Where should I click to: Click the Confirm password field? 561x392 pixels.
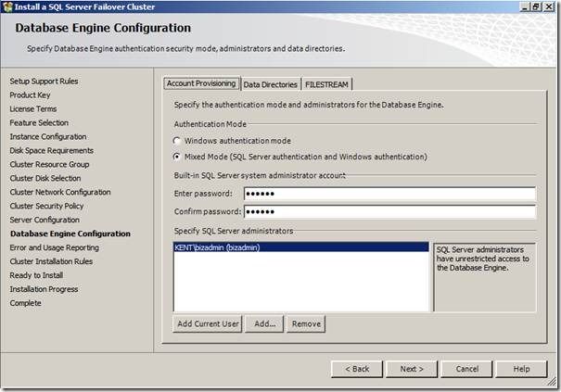click(390, 211)
